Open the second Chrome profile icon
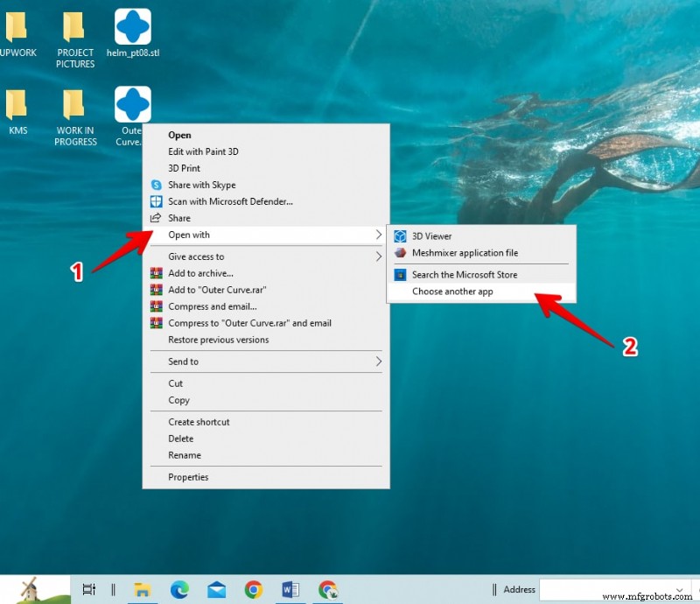This screenshot has height=604, width=700. pyautogui.click(x=328, y=590)
